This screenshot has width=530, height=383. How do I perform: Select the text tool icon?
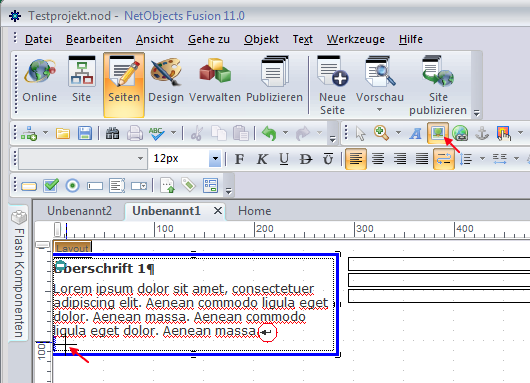click(x=415, y=134)
